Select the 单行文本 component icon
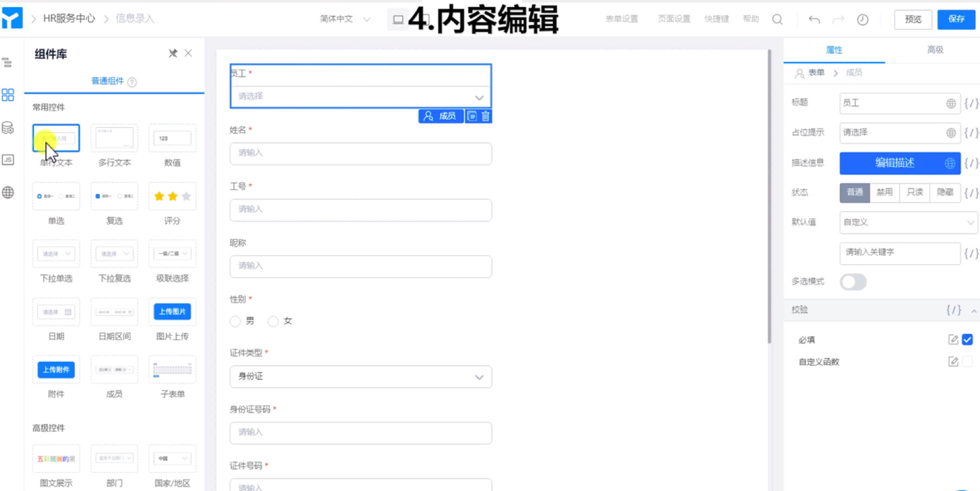Screen dimensions: 980x491 [56, 138]
